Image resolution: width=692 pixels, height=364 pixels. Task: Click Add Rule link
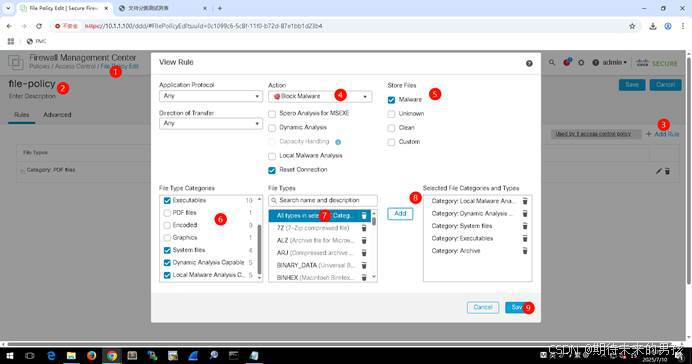coord(662,134)
